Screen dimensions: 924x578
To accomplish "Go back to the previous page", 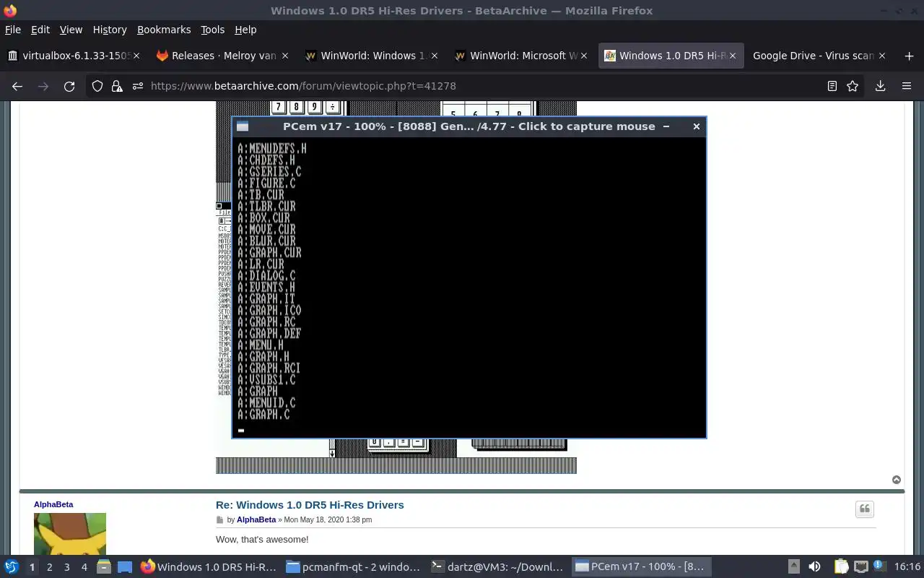I will coord(17,86).
